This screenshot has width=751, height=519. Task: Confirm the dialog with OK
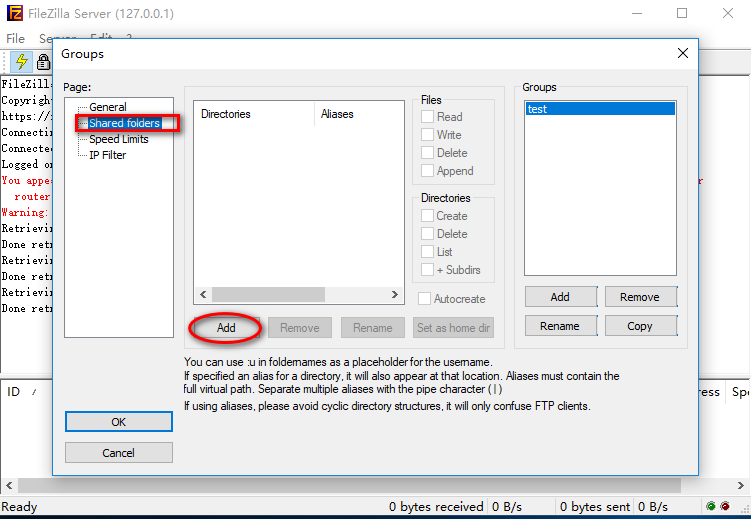coord(119,422)
